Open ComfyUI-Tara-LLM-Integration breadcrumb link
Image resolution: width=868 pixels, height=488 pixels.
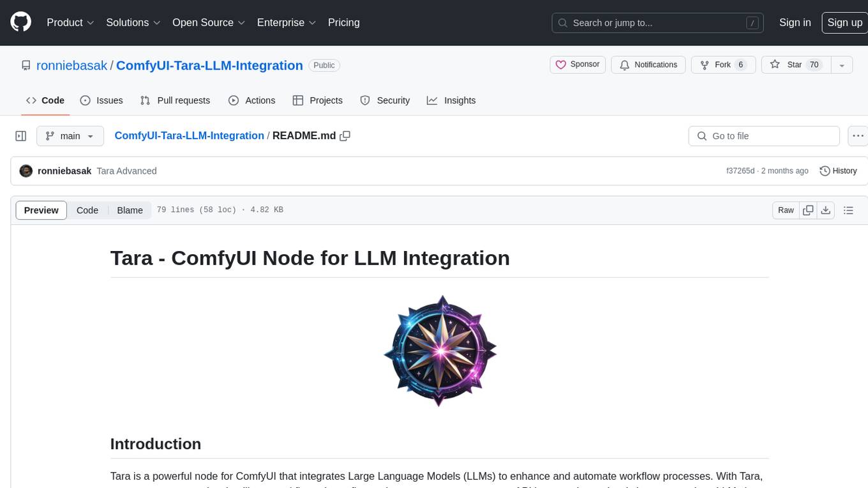click(x=189, y=135)
